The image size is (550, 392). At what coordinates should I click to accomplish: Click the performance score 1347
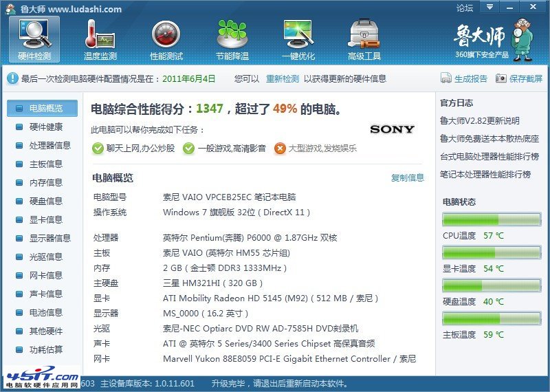click(210, 109)
